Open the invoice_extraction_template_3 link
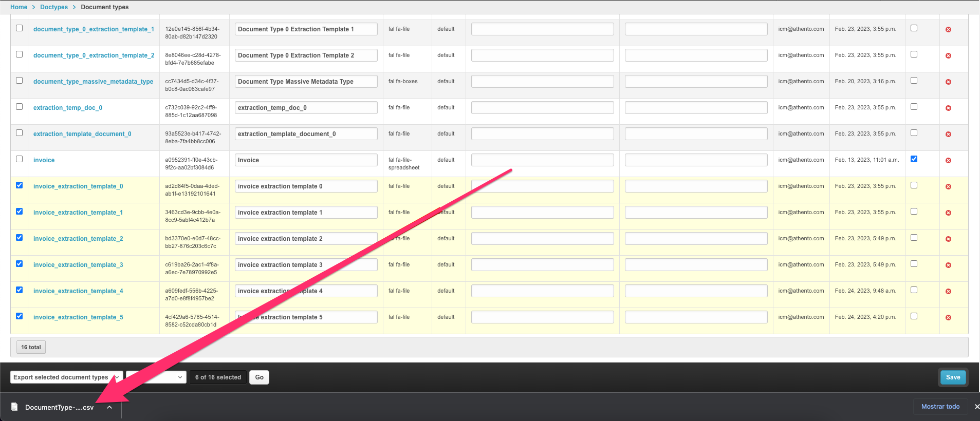The image size is (980, 421). (x=78, y=265)
